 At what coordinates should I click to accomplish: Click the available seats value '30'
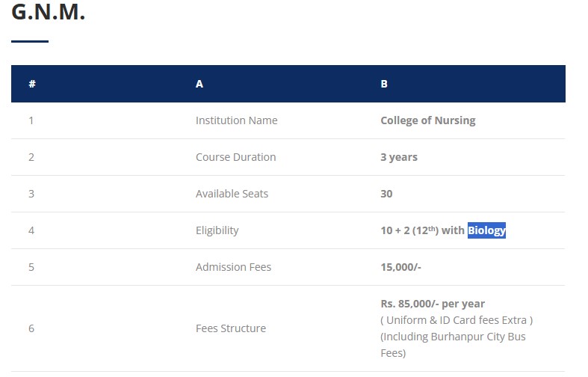[x=386, y=194]
